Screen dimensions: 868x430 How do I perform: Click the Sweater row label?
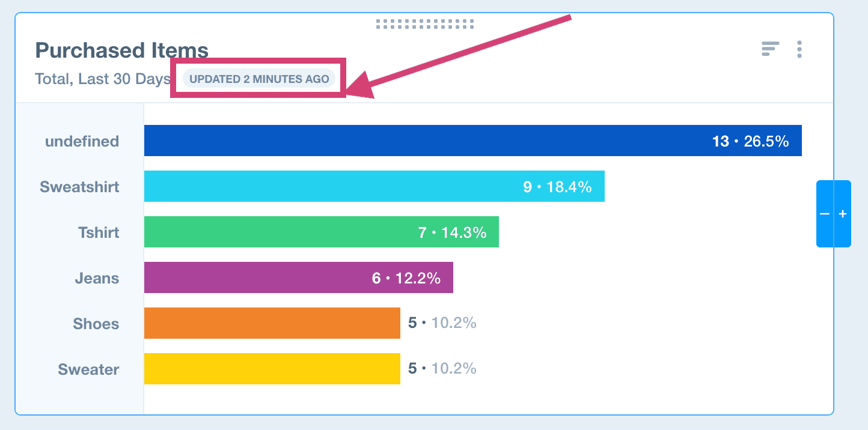(x=88, y=369)
